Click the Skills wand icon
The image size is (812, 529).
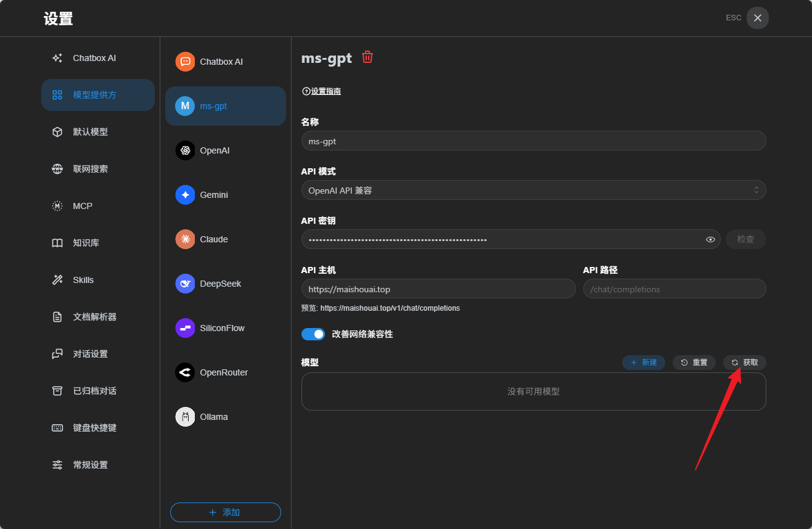click(x=57, y=280)
